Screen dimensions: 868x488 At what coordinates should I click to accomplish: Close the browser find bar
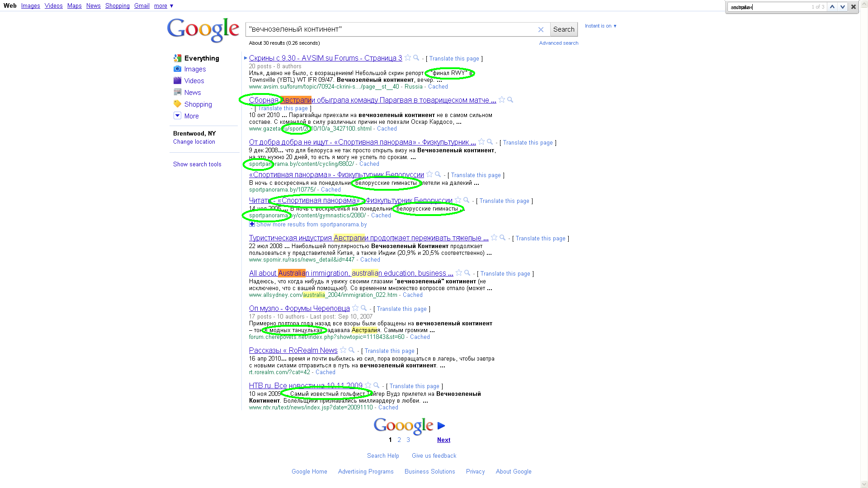854,7
